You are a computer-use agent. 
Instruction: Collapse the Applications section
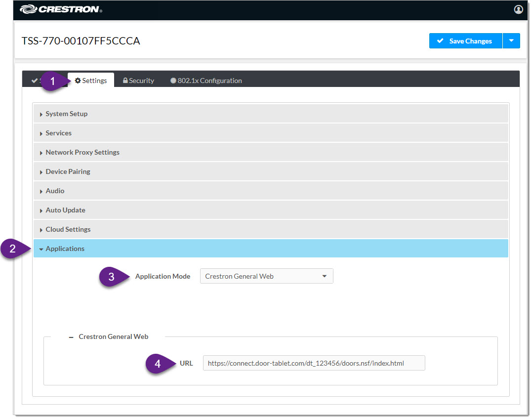65,249
